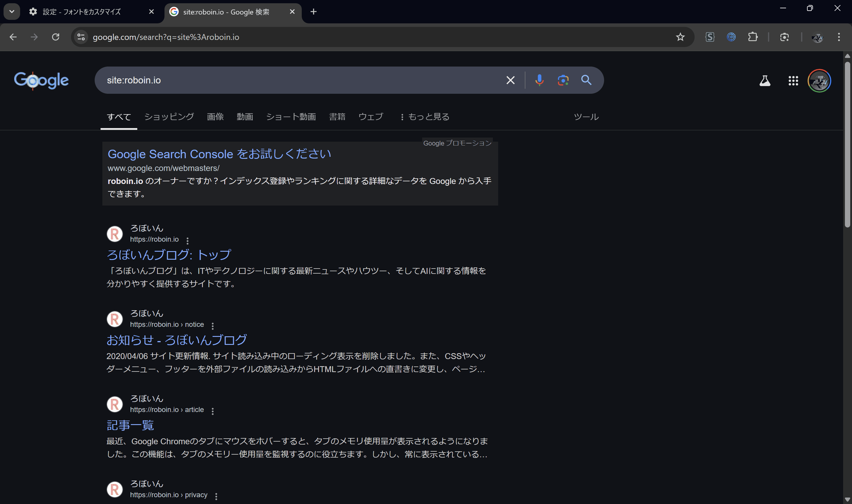Select the 書籍 tab
Image resolution: width=852 pixels, height=504 pixels.
tap(337, 117)
